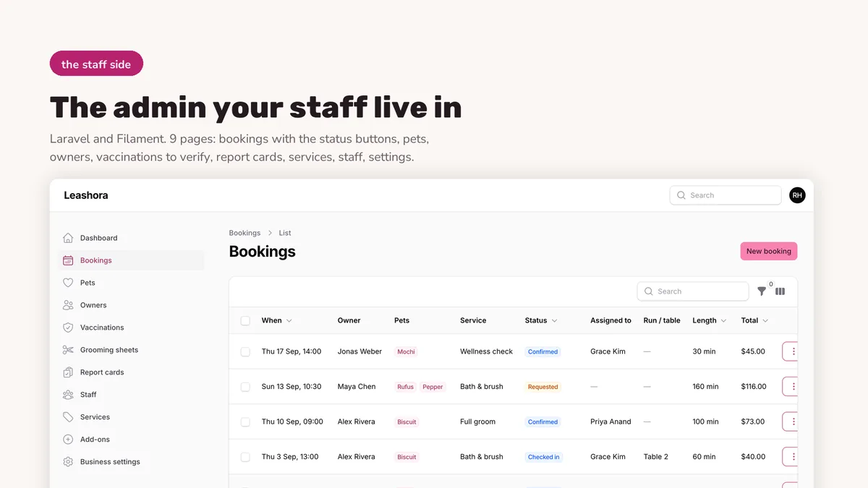Sort by the Length column chevron
The height and width of the screenshot is (488, 868).
[723, 320]
